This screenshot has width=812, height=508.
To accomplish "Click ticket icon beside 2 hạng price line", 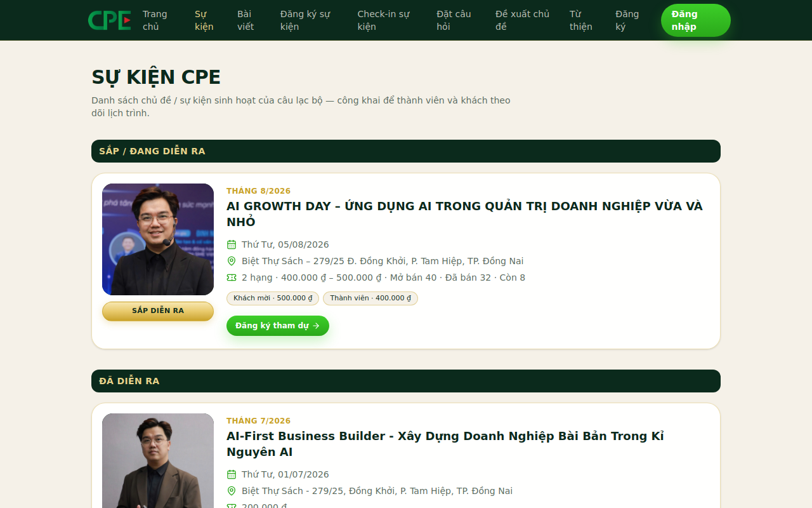I will click(232, 277).
